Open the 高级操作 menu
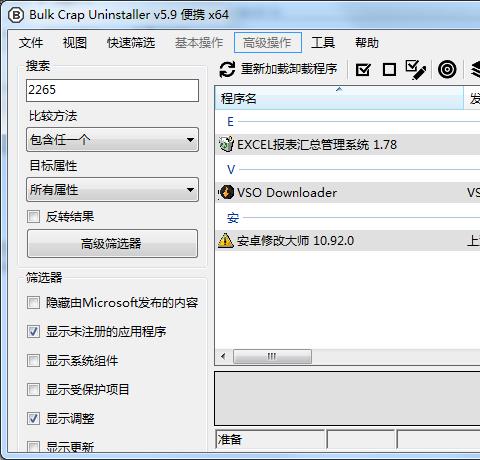Screen dimensions: 480x460 pyautogui.click(x=268, y=43)
